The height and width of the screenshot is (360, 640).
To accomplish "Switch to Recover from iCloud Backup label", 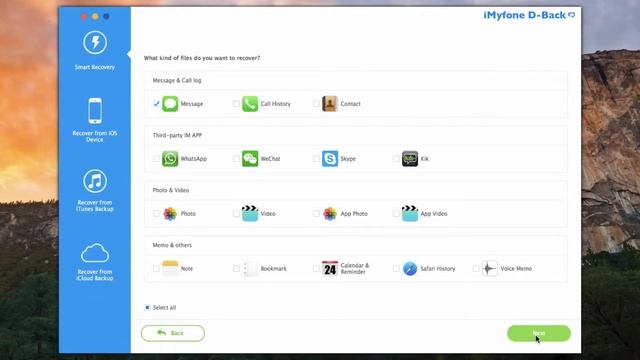I will click(x=95, y=275).
